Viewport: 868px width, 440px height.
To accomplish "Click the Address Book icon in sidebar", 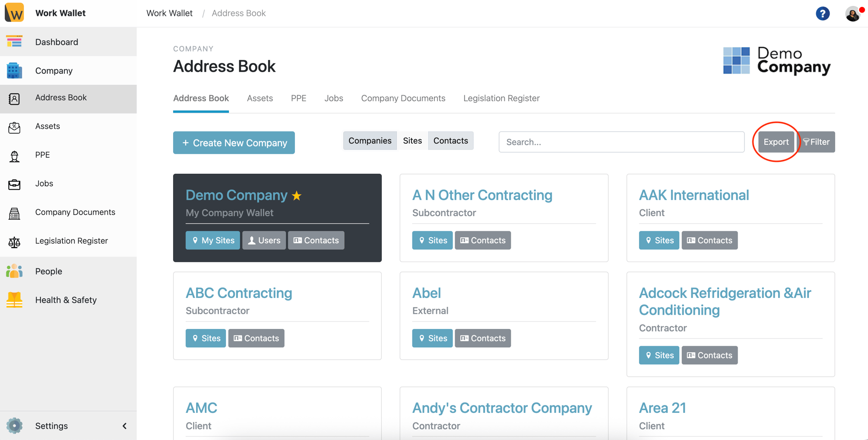I will [14, 99].
